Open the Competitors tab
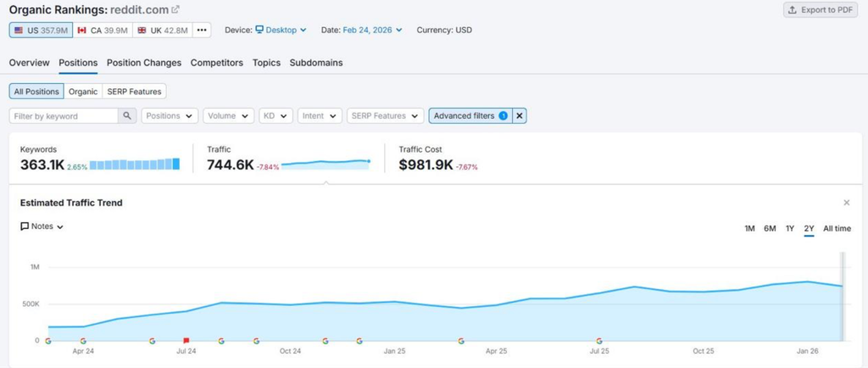The image size is (868, 368). [217, 63]
